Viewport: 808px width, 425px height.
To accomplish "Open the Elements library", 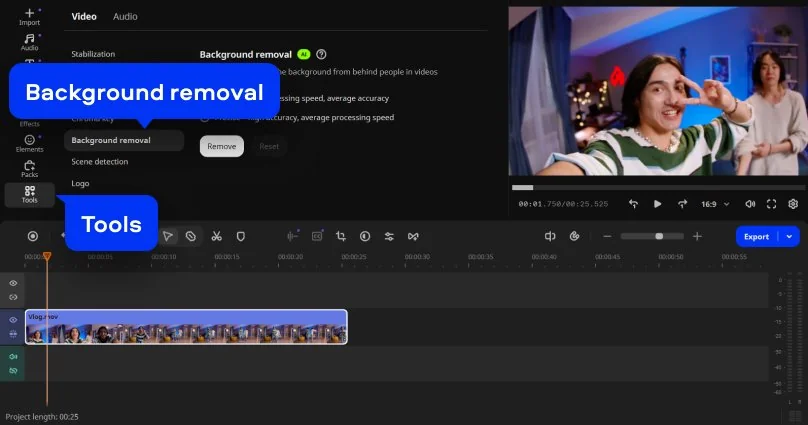I will pyautogui.click(x=29, y=143).
